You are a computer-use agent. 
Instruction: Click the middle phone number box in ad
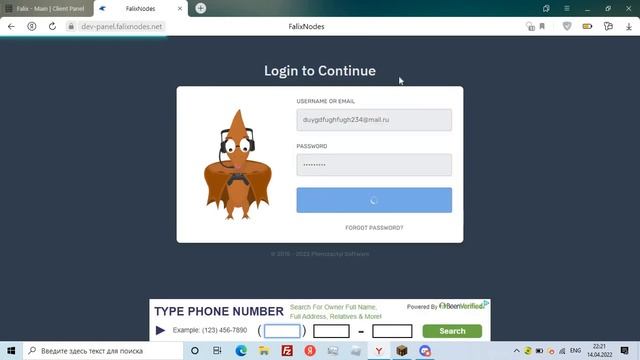331,331
